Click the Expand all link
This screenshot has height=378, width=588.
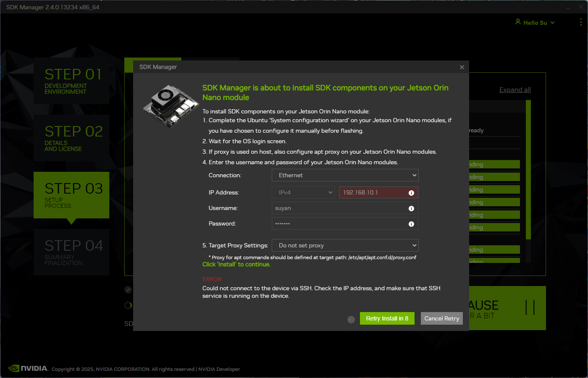515,90
